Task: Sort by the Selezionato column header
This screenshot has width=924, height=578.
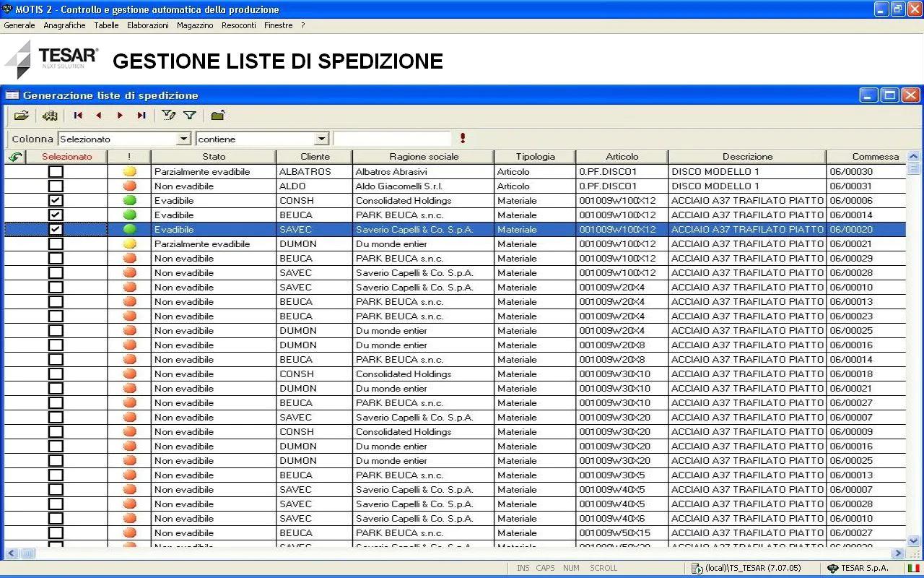Action: (67, 157)
